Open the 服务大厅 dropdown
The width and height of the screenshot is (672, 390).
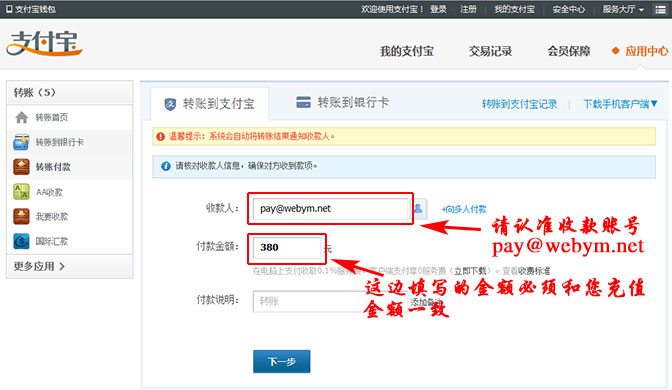pos(623,9)
